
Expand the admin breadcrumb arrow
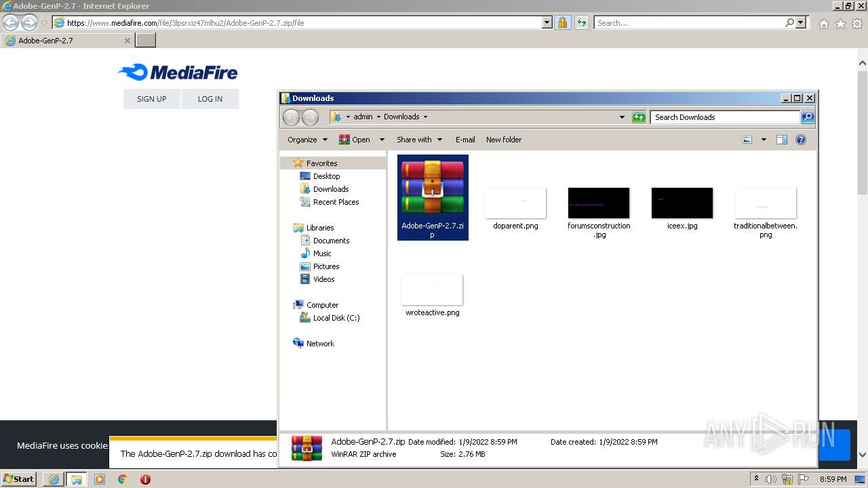coord(378,117)
